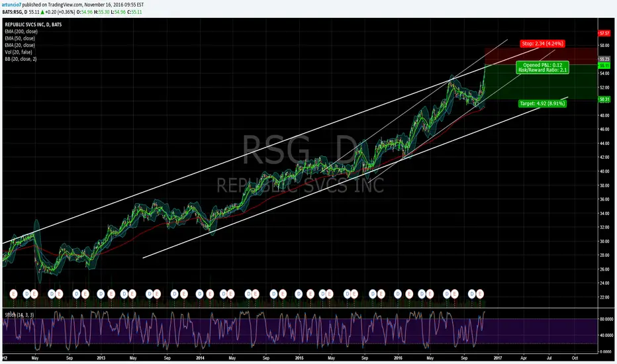Click the 30.00 price axis label
Viewport: 617px width, 364px height.
[604, 242]
